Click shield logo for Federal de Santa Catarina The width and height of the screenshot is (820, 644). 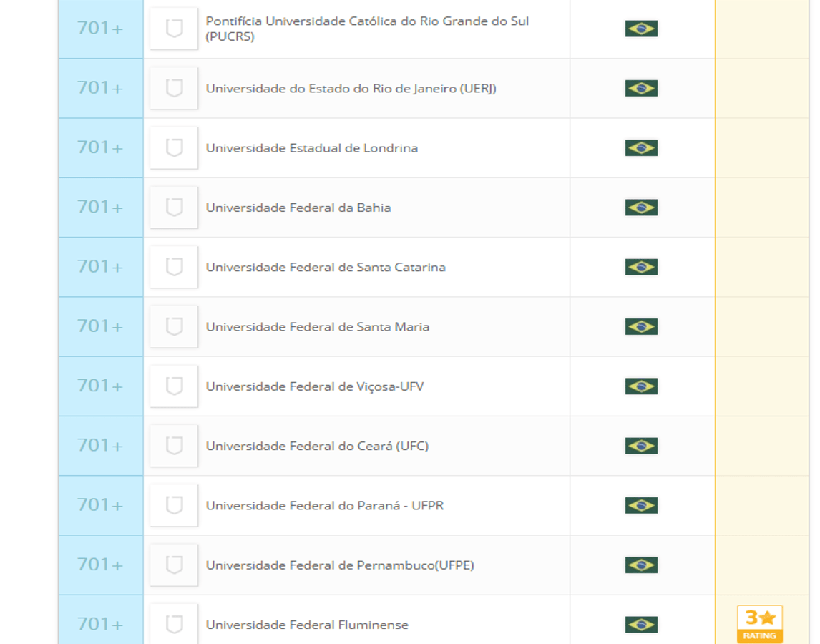point(174,267)
